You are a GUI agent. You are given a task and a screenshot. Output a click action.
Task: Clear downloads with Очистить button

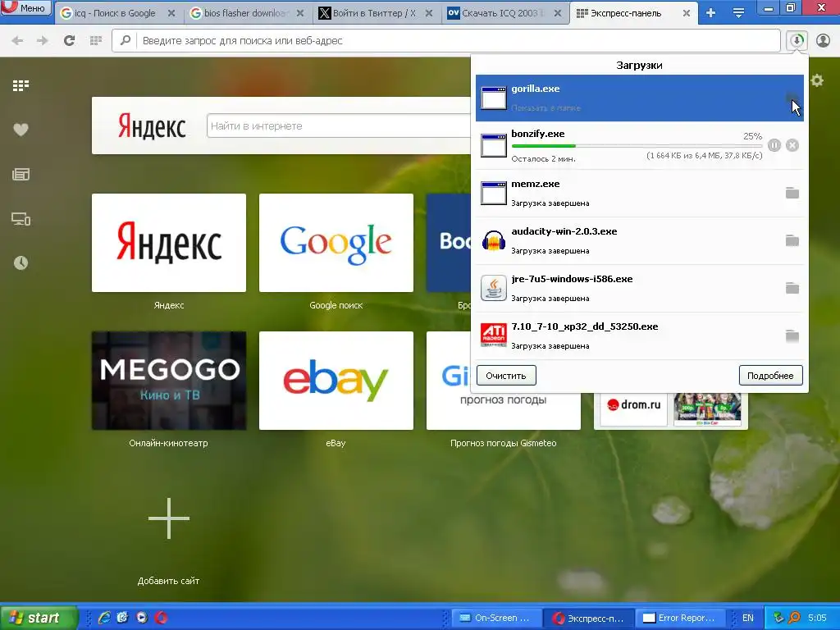pyautogui.click(x=506, y=376)
